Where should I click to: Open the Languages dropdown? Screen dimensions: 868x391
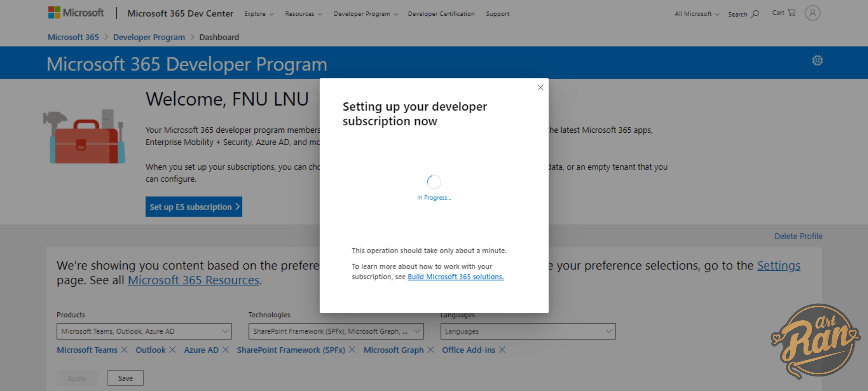tap(528, 331)
